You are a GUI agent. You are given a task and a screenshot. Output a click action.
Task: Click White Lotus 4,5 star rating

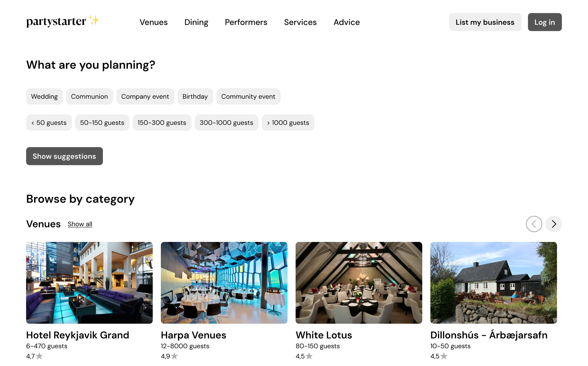[x=304, y=356]
